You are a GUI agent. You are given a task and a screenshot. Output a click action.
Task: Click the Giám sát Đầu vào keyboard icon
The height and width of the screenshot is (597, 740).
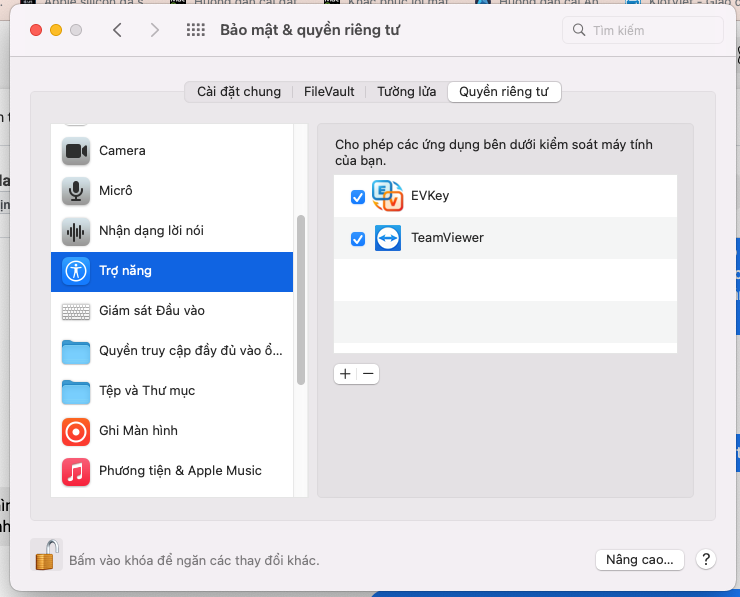(x=76, y=312)
